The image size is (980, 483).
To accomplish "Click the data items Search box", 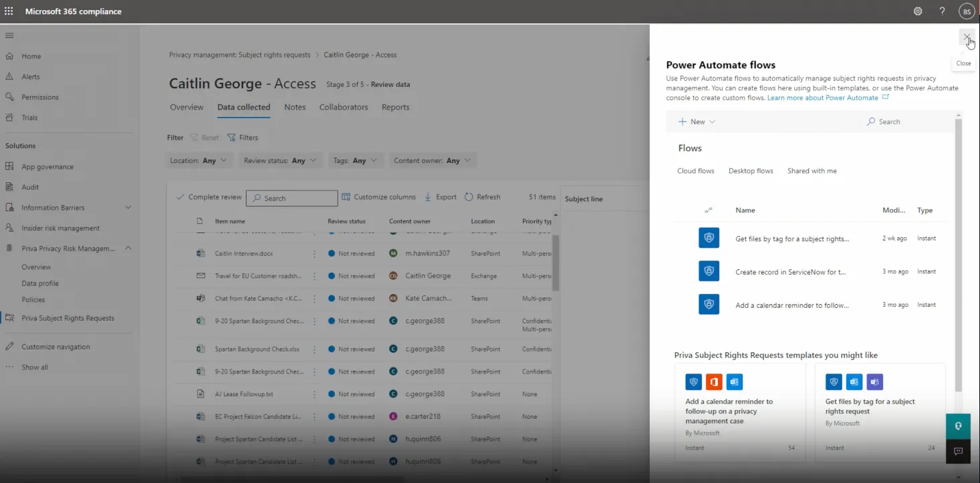I will click(292, 198).
